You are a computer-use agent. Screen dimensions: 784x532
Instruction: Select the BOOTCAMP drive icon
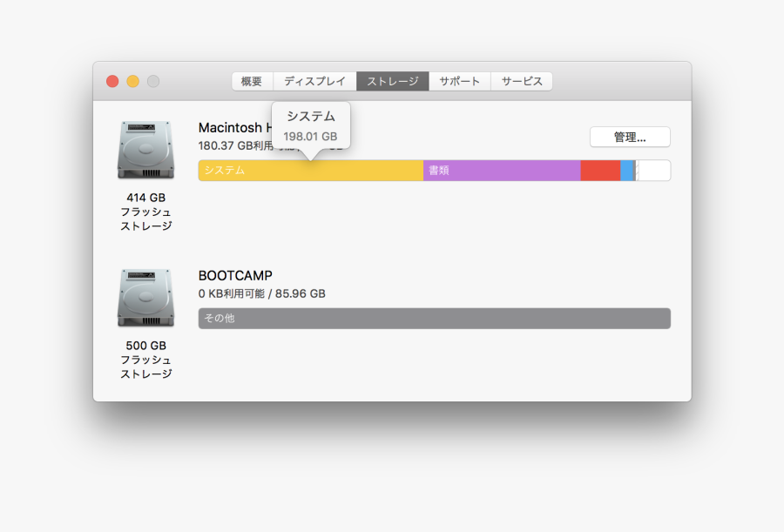pyautogui.click(x=145, y=298)
